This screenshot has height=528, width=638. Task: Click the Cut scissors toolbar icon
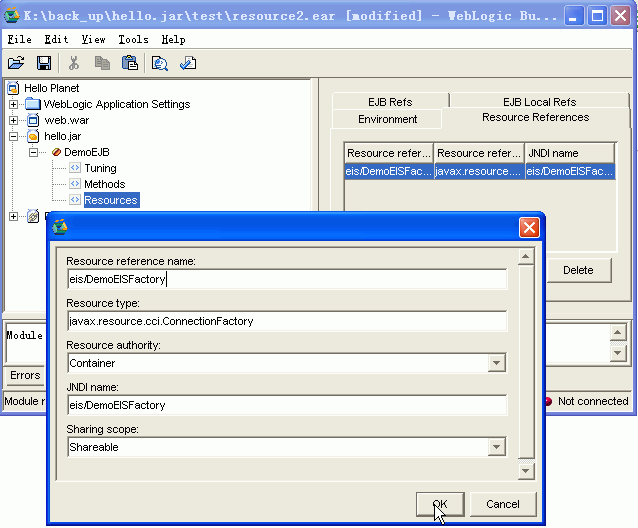(74, 63)
